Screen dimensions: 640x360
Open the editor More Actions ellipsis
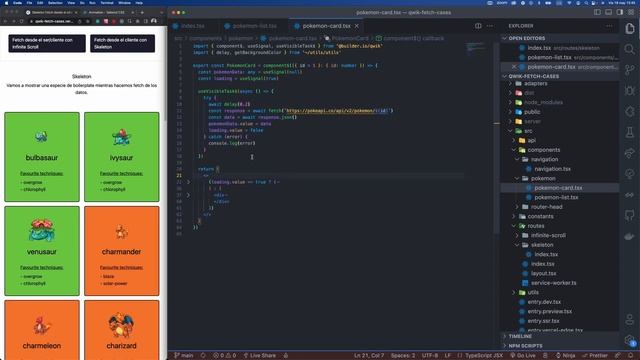click(x=490, y=26)
